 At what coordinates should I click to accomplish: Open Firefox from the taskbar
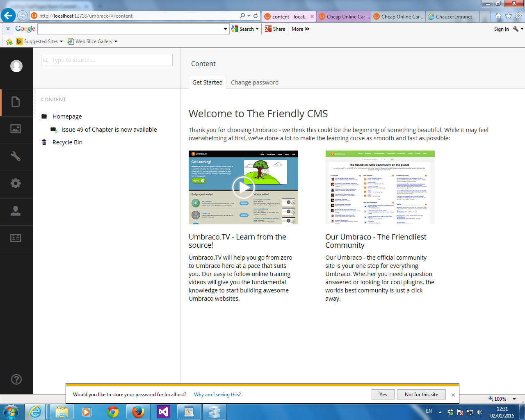point(138,412)
